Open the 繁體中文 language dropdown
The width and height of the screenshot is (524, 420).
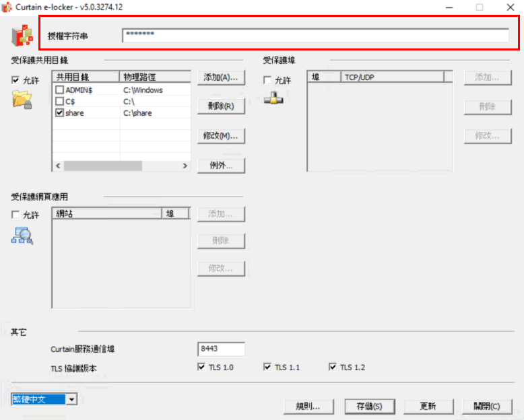pyautogui.click(x=71, y=399)
